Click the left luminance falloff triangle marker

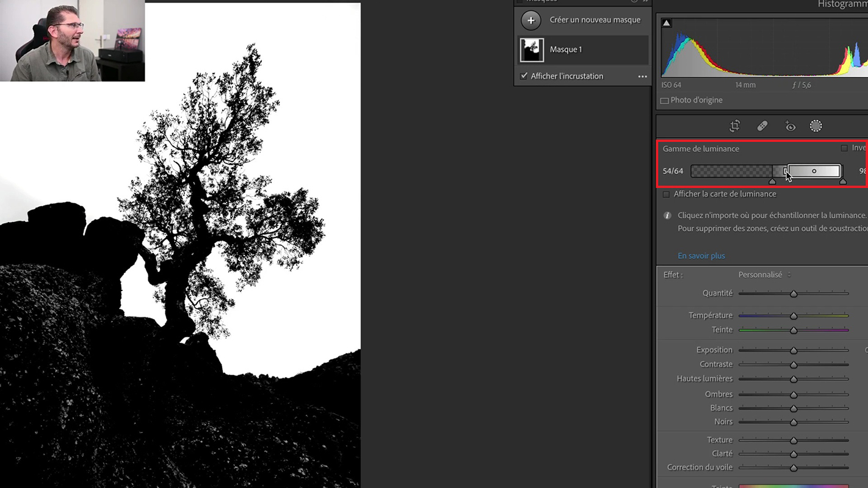coord(772,181)
